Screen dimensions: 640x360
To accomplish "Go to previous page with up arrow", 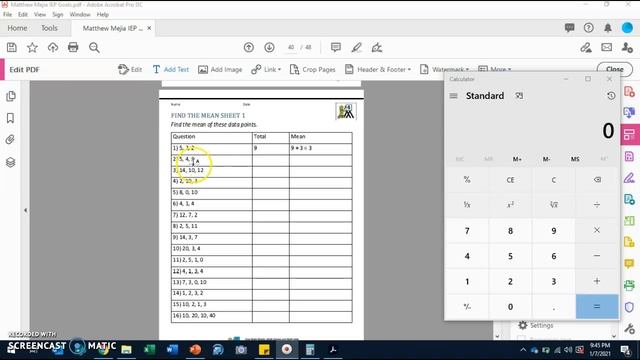I will click(249, 47).
